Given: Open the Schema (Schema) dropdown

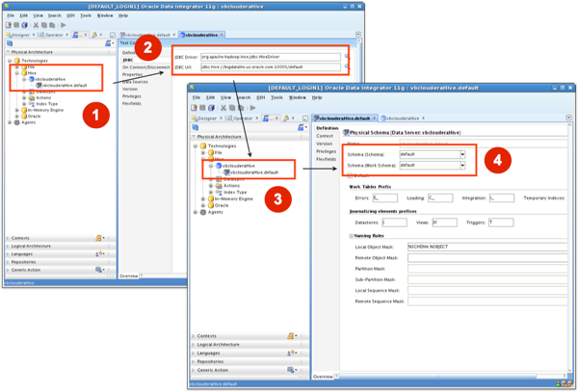Looking at the screenshot, I should coord(462,154).
